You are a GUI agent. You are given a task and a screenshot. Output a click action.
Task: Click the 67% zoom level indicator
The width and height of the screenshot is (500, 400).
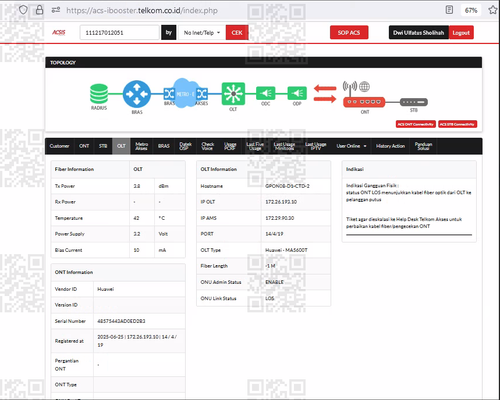click(x=471, y=10)
